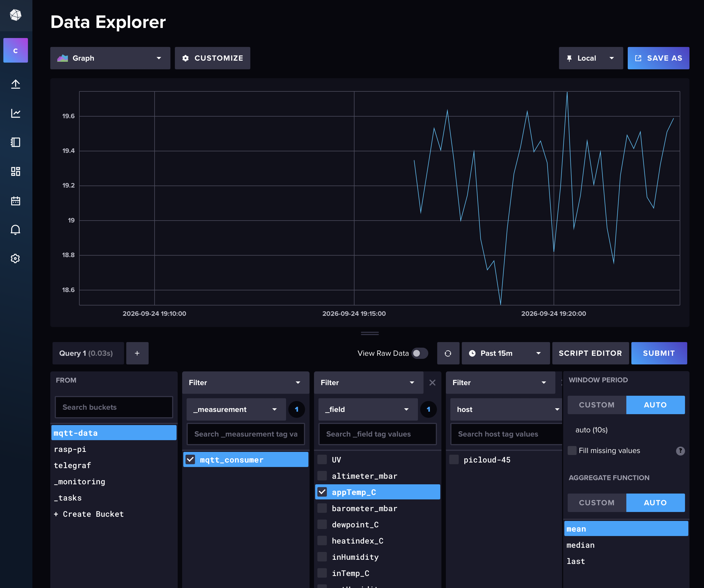Viewport: 704px width, 588px height.
Task: Check the barometer_mbar field
Action: [x=322, y=508]
